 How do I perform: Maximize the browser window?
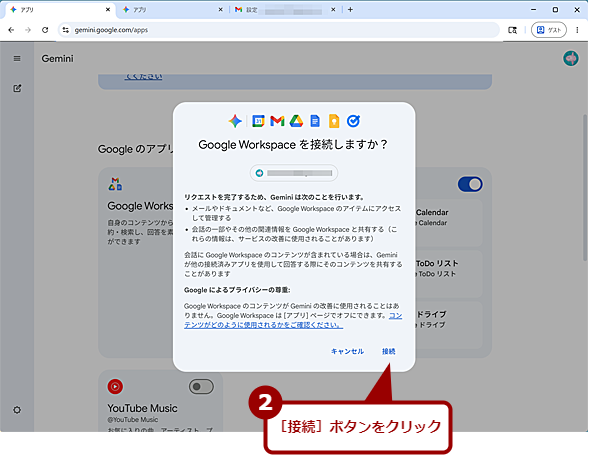pyautogui.click(x=555, y=10)
